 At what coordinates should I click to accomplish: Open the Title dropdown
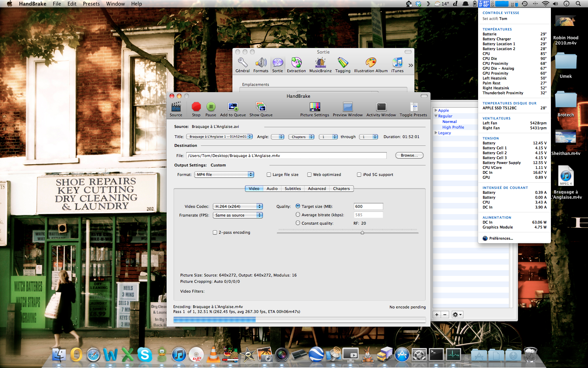coord(219,137)
